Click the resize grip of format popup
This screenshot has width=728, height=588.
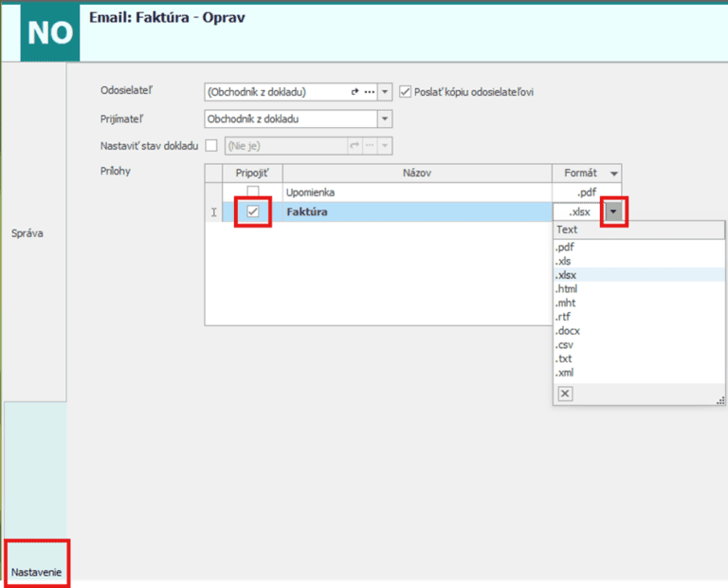tap(720, 402)
